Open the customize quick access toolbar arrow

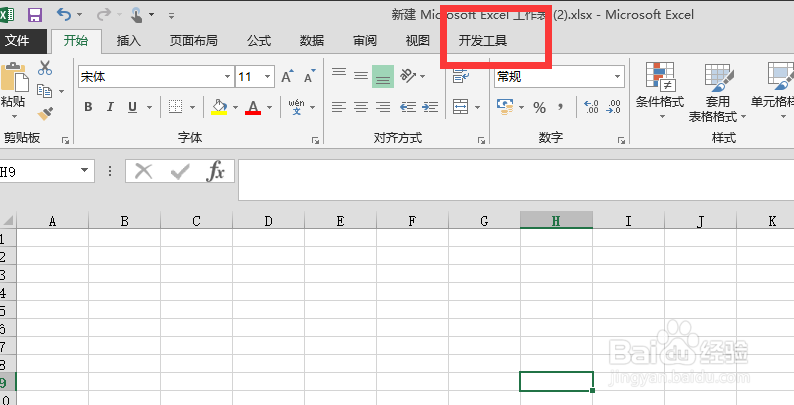[x=171, y=16]
